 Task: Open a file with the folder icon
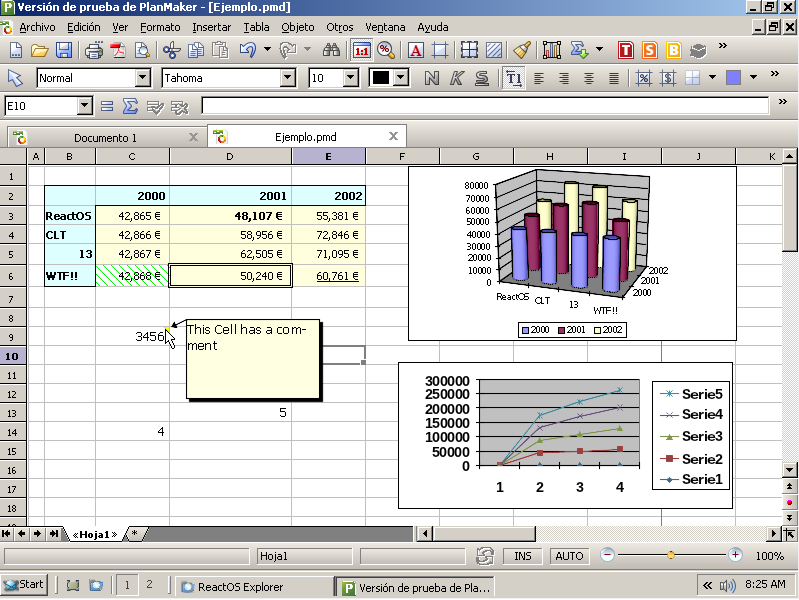pos(39,49)
